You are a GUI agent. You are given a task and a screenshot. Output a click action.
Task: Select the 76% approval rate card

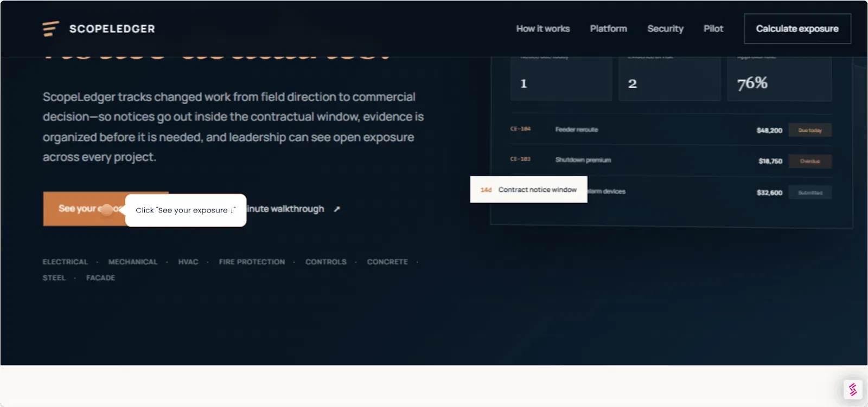[x=780, y=78]
